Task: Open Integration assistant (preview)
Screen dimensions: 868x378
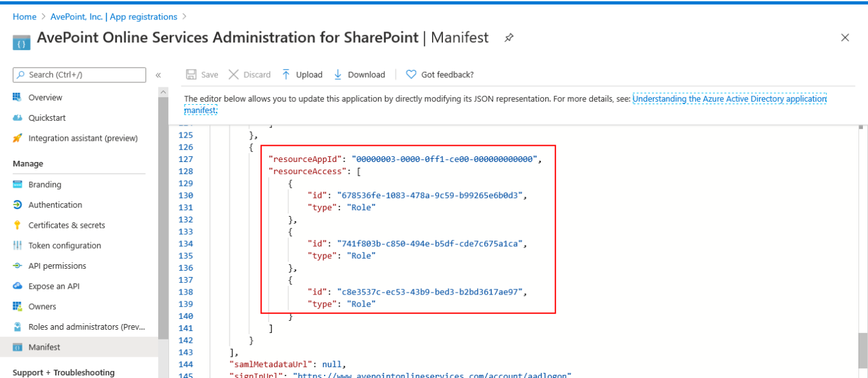Action: (x=83, y=138)
